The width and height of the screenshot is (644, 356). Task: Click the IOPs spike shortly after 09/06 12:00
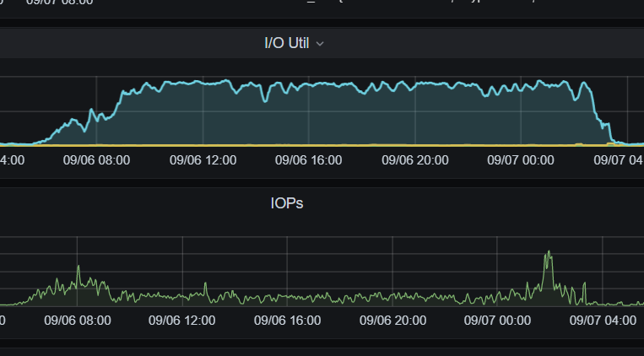coord(205,283)
